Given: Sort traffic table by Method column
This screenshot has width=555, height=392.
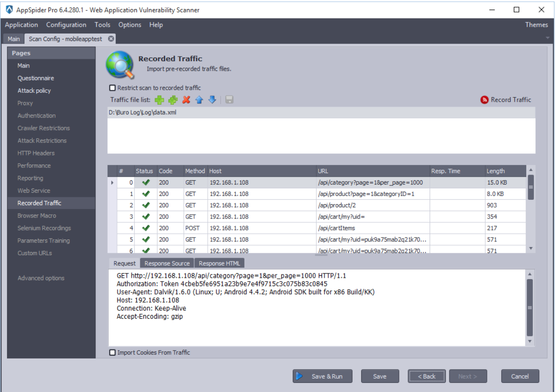Looking at the screenshot, I should point(195,171).
